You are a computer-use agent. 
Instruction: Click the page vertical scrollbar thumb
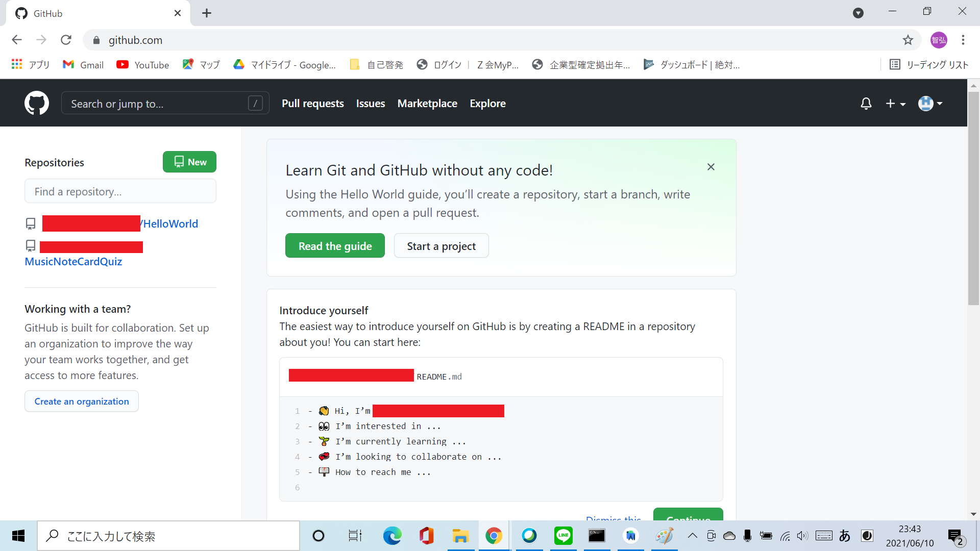pyautogui.click(x=973, y=199)
